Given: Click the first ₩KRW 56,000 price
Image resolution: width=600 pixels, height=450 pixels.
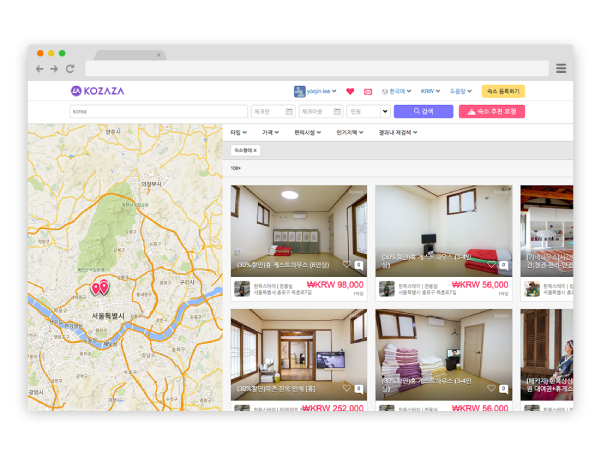Looking at the screenshot, I should click(480, 285).
